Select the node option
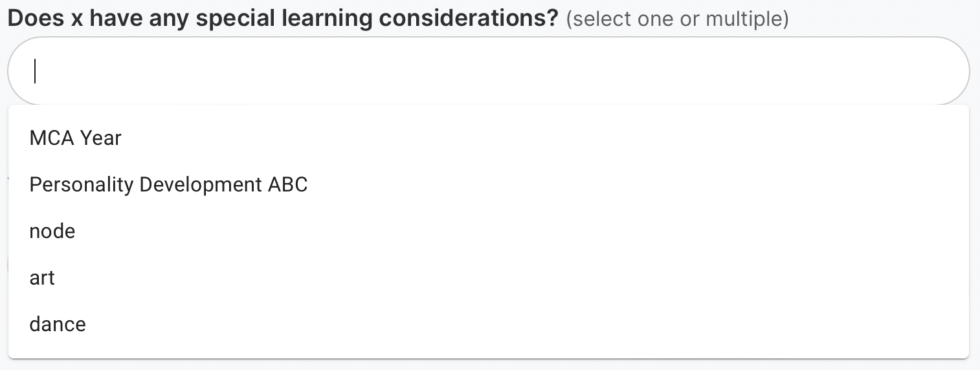The height and width of the screenshot is (370, 980). click(52, 232)
